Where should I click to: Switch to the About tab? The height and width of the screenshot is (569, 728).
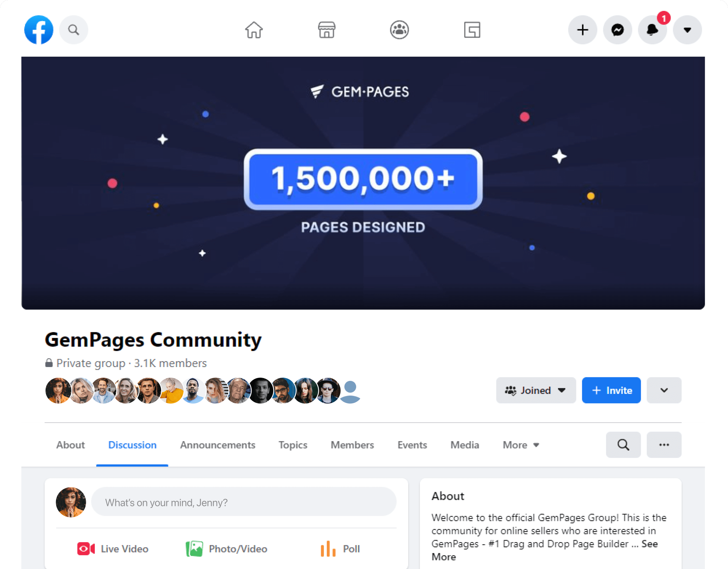pyautogui.click(x=70, y=445)
